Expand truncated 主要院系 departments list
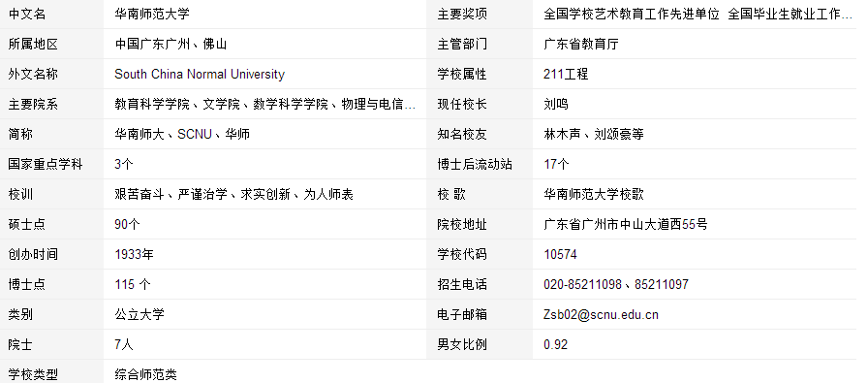This screenshot has width=868, height=383. (x=409, y=104)
